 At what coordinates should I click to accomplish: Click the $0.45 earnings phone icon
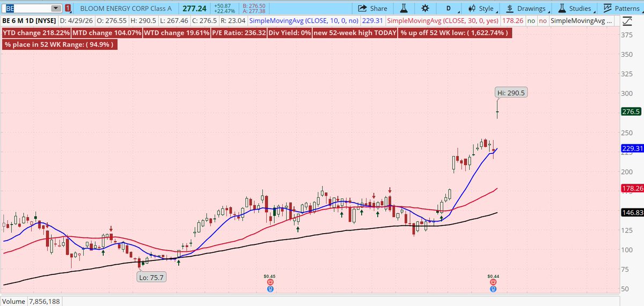pos(269,282)
